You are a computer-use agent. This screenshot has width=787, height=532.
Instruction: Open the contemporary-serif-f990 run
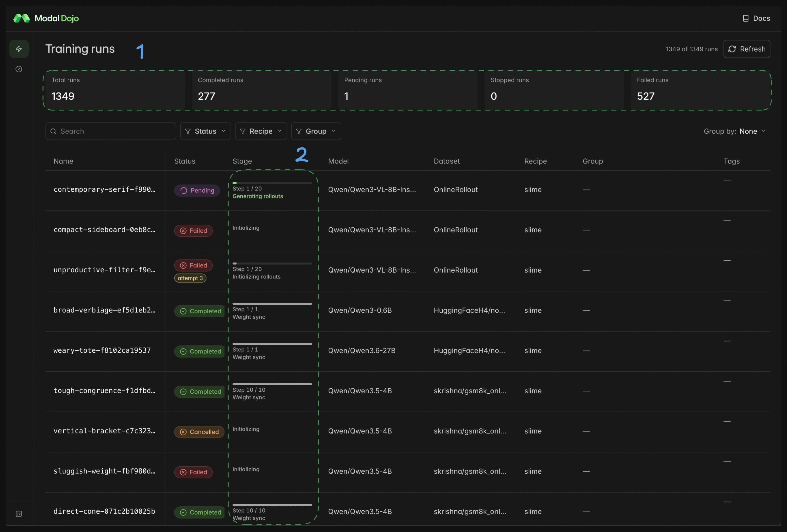tap(104, 190)
